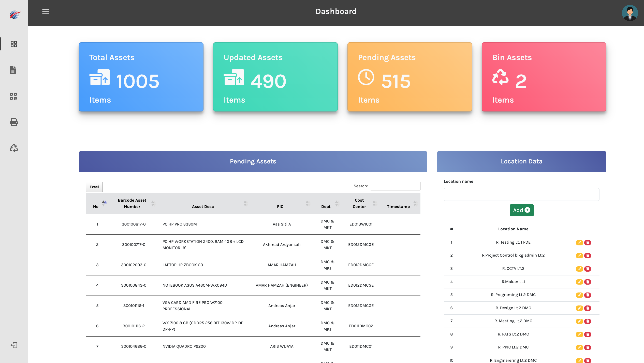The width and height of the screenshot is (644, 363).
Task: Open the hamburger menu in top bar
Action: coord(46,12)
